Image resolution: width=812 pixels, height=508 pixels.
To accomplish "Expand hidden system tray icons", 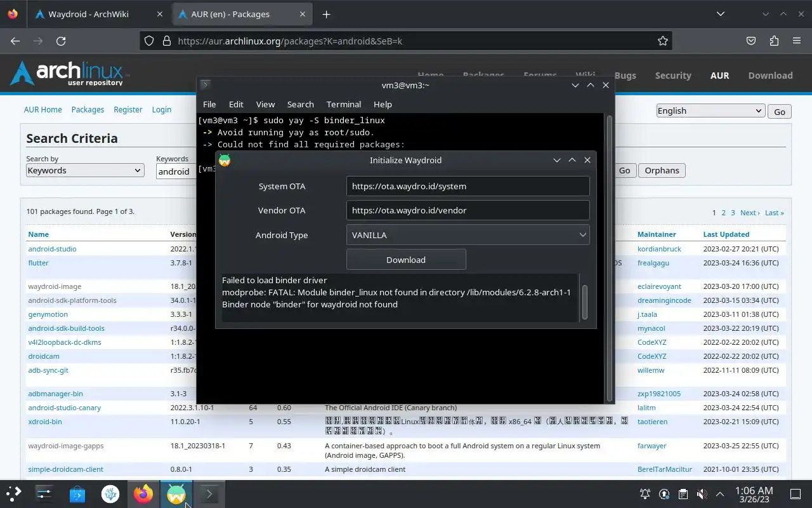I will [720, 494].
